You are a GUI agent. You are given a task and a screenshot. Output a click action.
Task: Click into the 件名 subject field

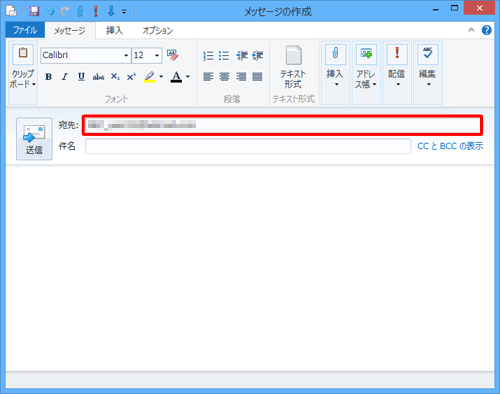(248, 146)
